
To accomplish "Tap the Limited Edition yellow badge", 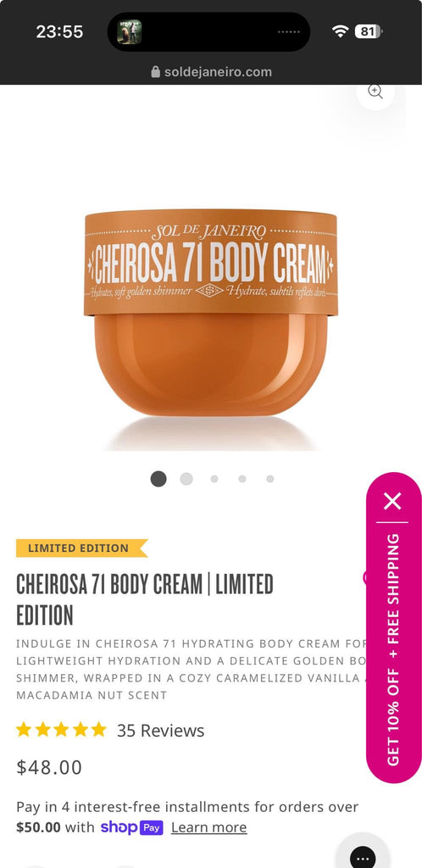I will click(82, 548).
